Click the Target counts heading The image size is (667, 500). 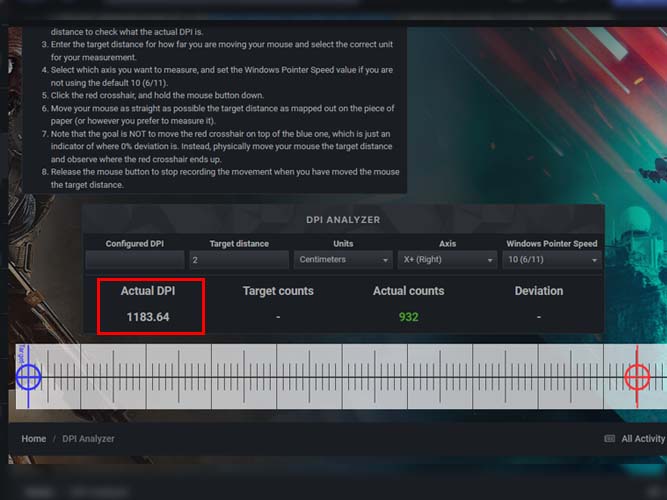click(278, 291)
